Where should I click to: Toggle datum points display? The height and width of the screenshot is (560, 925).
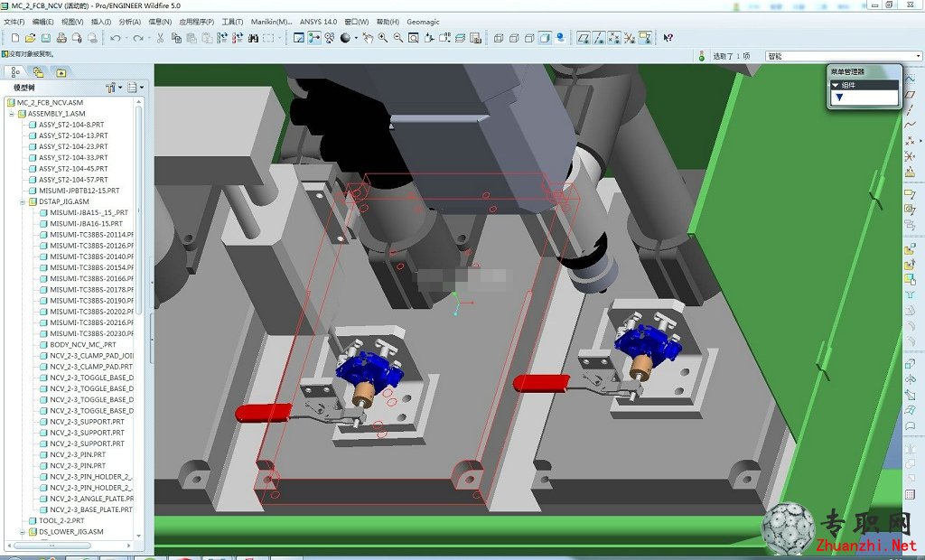[614, 38]
